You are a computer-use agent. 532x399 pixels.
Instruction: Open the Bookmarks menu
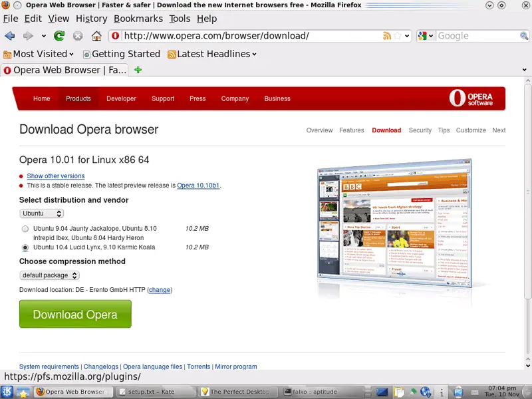point(138,19)
